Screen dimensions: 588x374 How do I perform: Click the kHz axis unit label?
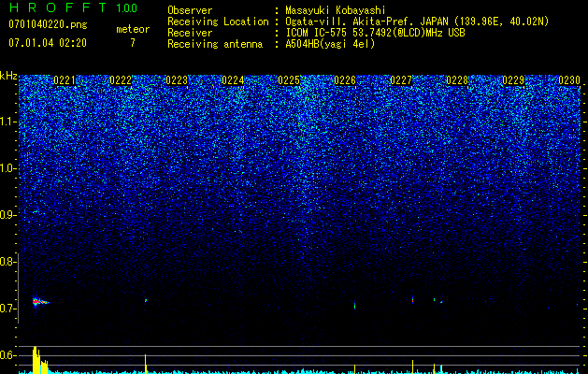8,76
